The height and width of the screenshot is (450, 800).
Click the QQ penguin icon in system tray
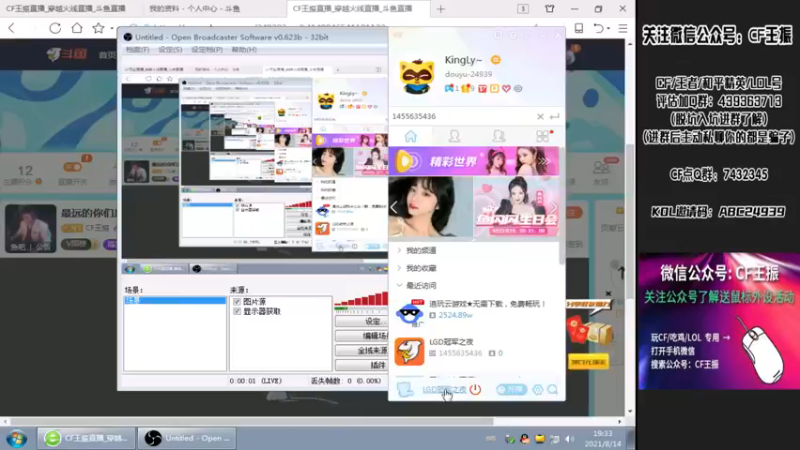click(x=525, y=439)
